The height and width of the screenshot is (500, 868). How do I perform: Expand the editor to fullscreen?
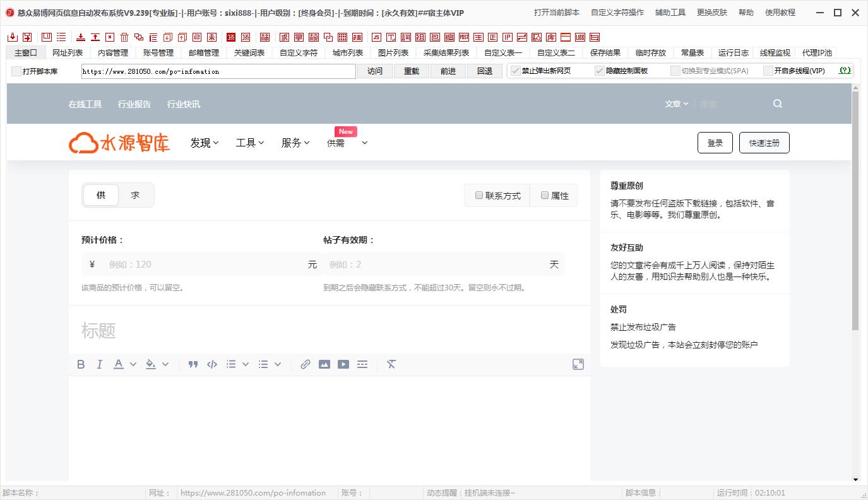pos(578,364)
